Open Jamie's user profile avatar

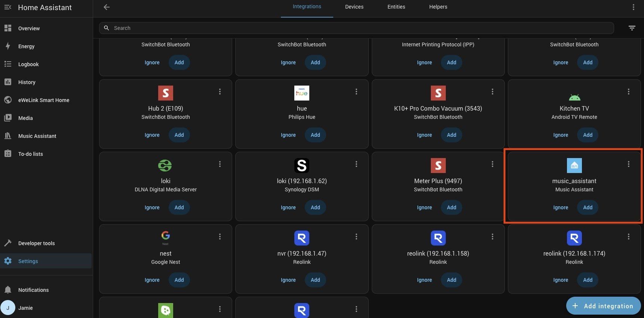(8, 308)
